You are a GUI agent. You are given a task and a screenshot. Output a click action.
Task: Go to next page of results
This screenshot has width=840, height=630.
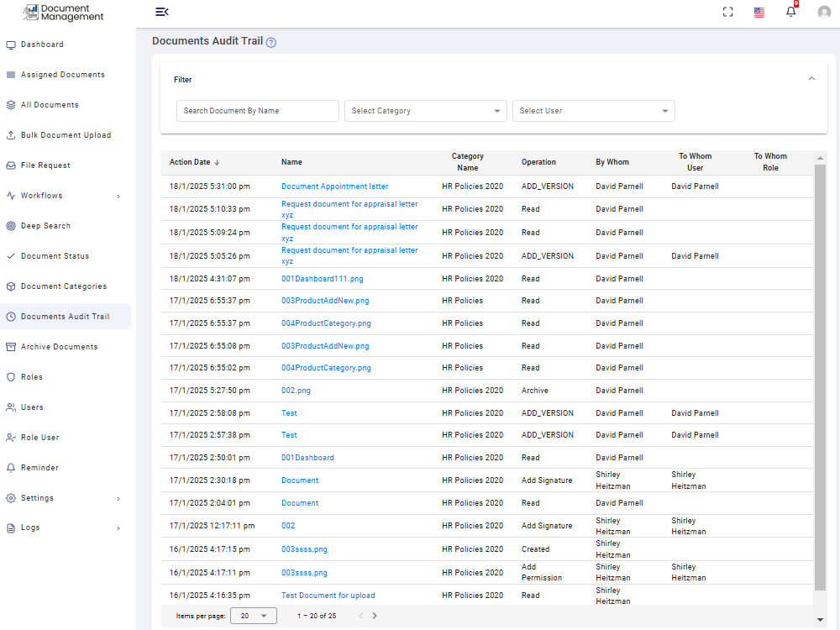point(375,616)
